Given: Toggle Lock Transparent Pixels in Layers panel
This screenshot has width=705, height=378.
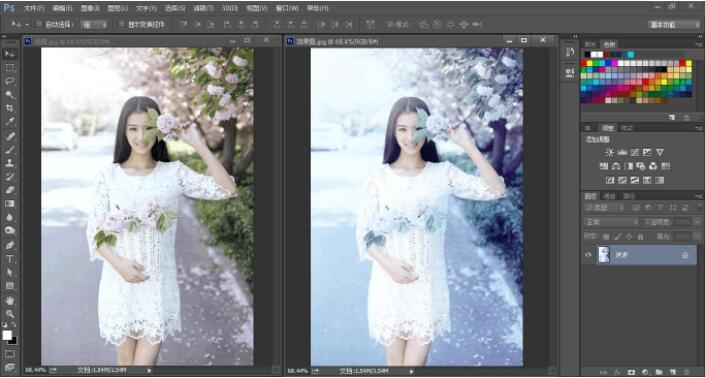Looking at the screenshot, I should (x=606, y=236).
